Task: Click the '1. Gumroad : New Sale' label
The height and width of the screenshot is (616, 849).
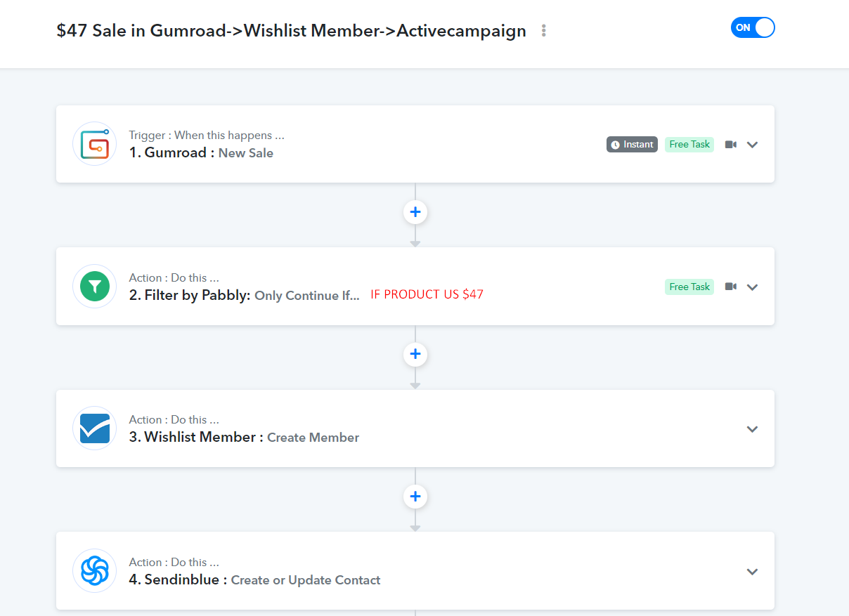Action: pyautogui.click(x=201, y=152)
